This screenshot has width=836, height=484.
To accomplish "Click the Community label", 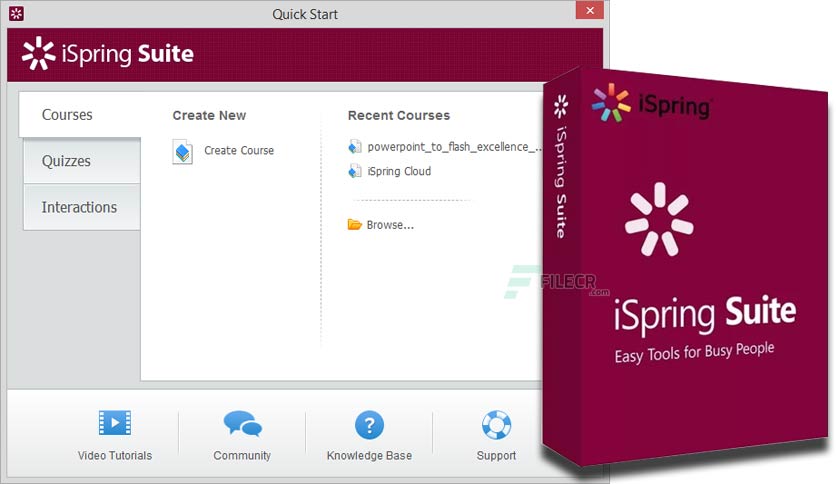I will pos(242,456).
